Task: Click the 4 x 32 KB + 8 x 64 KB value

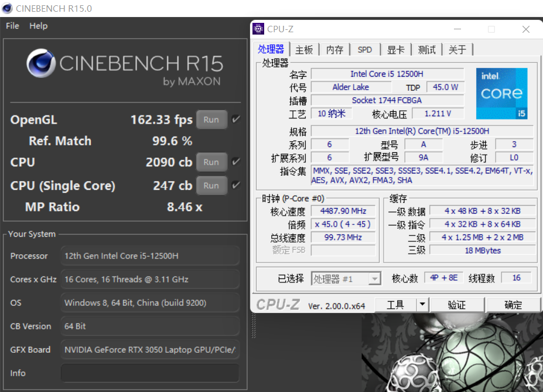Action: tap(483, 224)
